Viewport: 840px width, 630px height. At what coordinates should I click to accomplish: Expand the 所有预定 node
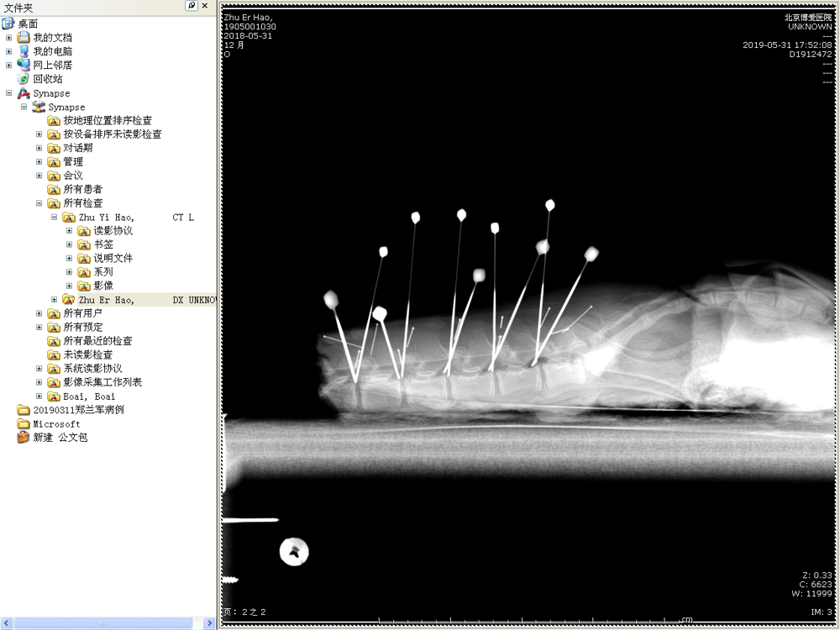[x=39, y=328]
